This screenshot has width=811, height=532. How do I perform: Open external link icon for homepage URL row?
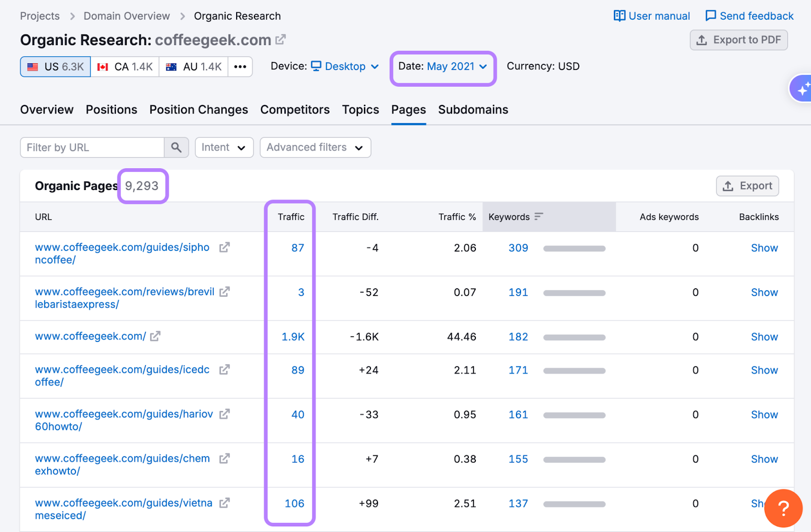coord(155,336)
